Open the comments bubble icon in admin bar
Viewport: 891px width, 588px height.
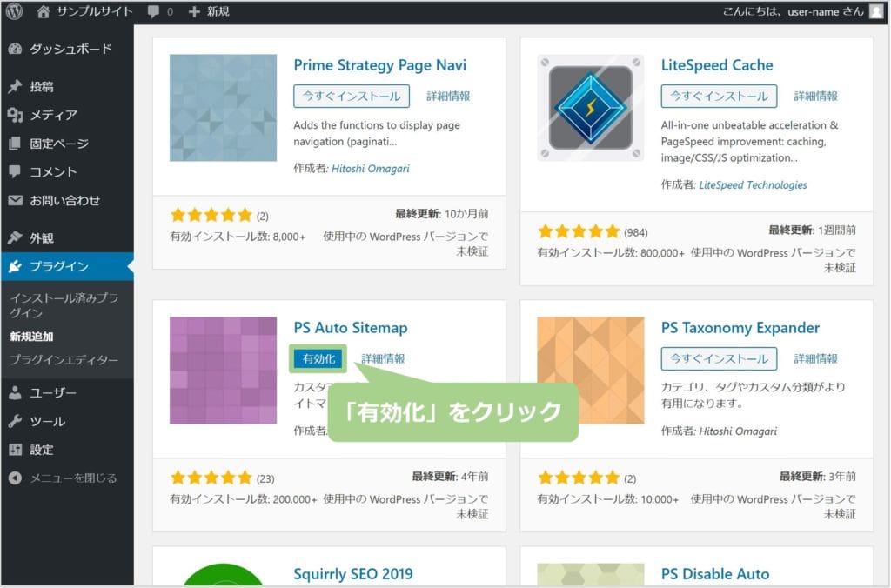tap(153, 12)
